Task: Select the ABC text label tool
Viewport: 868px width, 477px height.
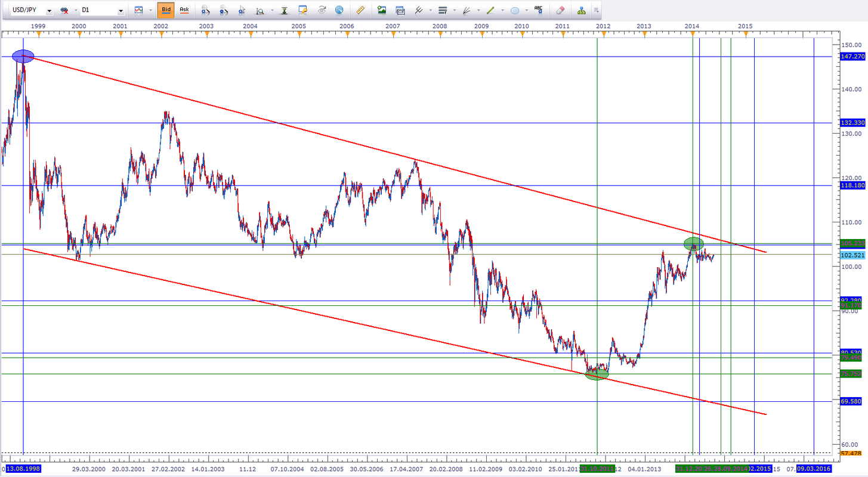Action: click(x=539, y=10)
